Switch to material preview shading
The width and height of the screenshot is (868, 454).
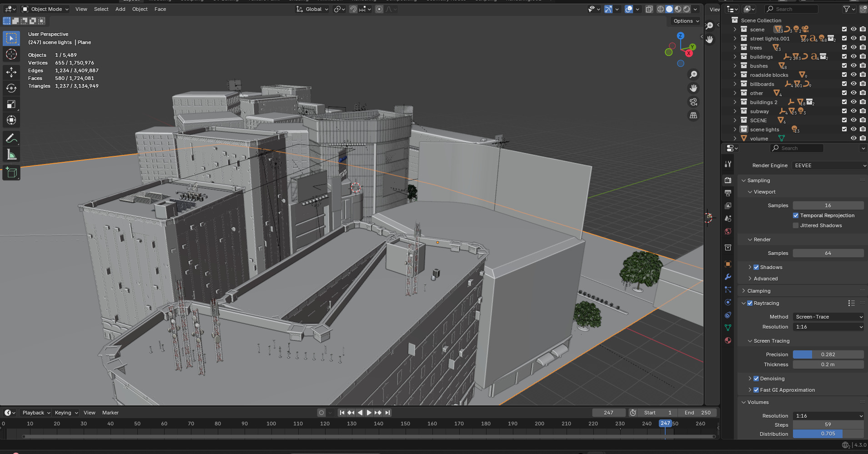[x=678, y=9]
